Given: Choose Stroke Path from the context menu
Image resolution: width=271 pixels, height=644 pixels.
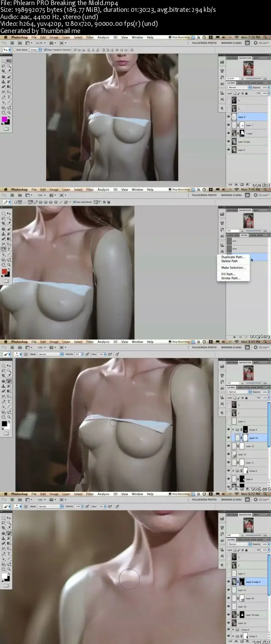Looking at the screenshot, I should pos(231,278).
